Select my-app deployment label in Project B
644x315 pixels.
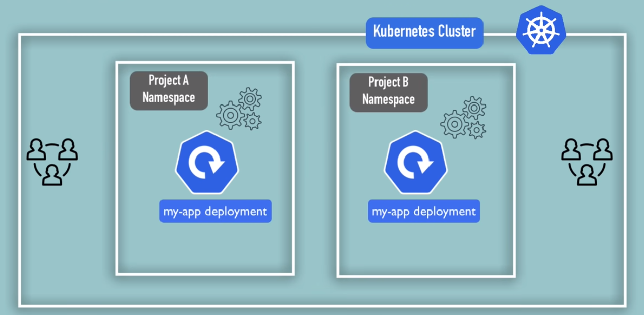click(424, 212)
